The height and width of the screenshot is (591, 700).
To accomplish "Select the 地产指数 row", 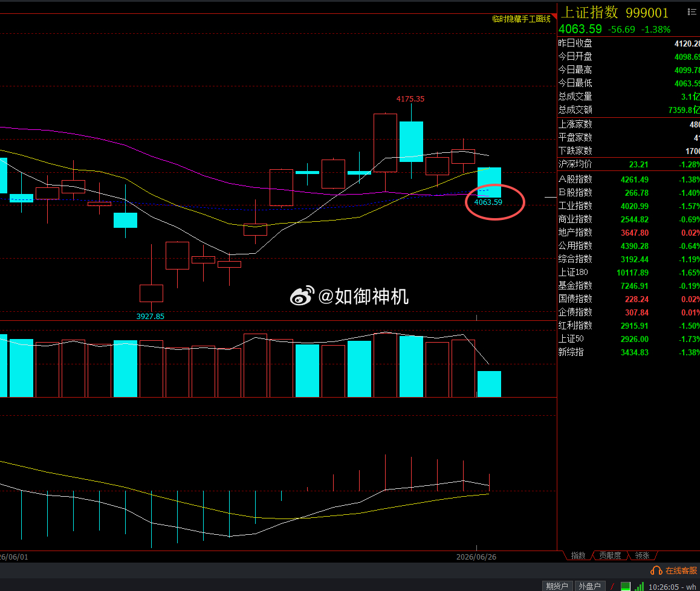I will (x=629, y=233).
